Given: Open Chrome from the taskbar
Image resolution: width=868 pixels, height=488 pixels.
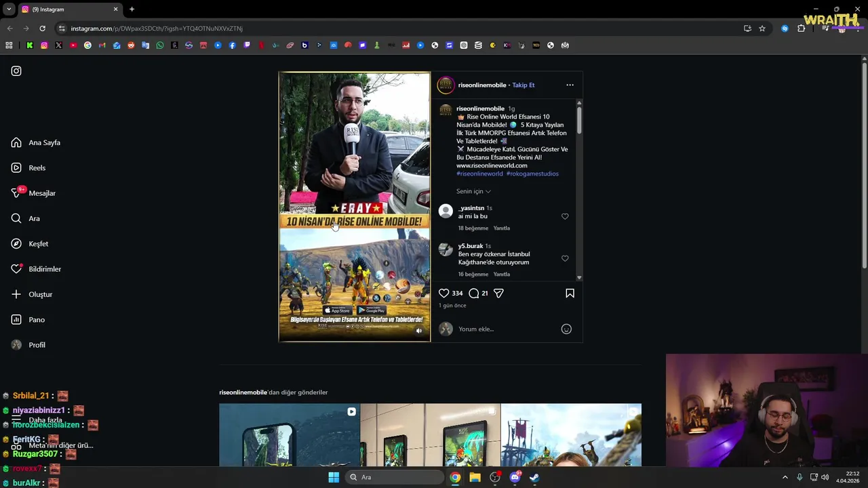Looking at the screenshot, I should pos(455,477).
